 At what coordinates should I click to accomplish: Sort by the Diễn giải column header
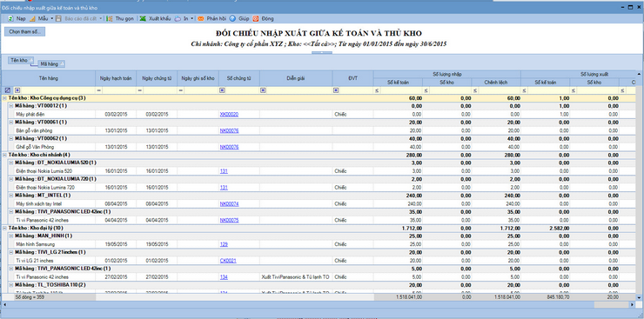pos(296,78)
